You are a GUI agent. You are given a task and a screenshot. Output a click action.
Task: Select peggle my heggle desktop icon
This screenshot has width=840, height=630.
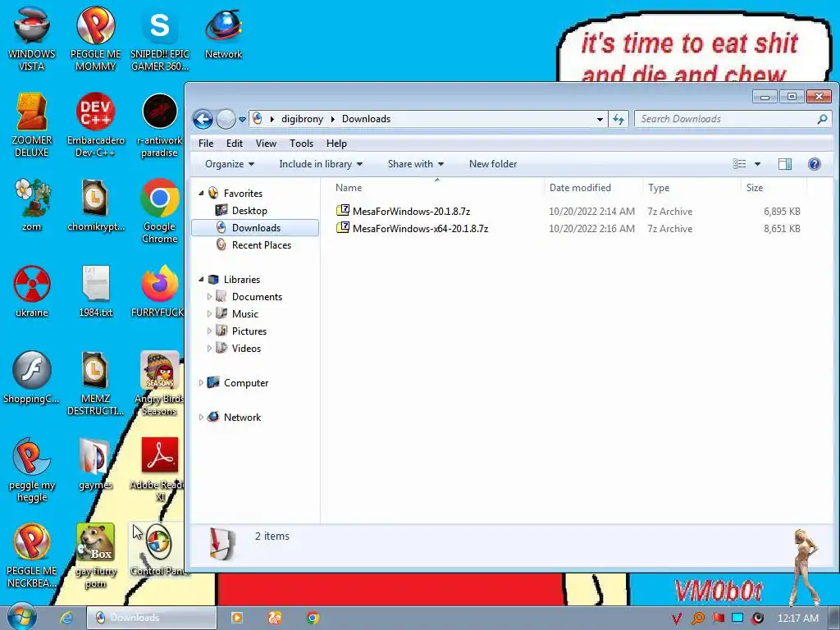(x=32, y=470)
